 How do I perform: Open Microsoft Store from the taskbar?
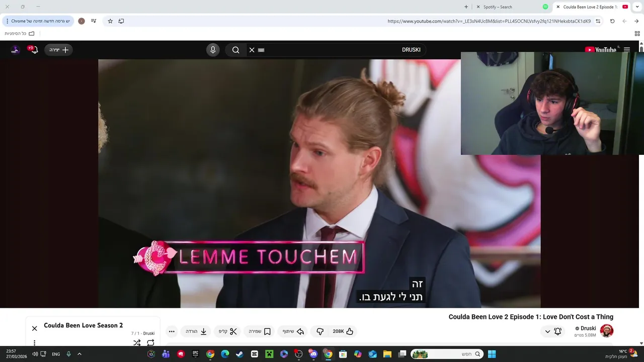coord(343,354)
